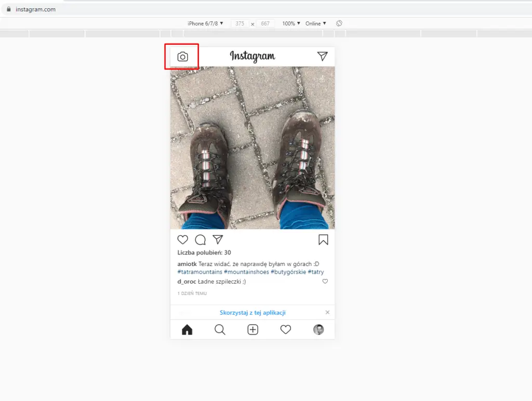Image resolution: width=532 pixels, height=401 pixels.
Task: Dismiss the app banner with X
Action: point(327,312)
